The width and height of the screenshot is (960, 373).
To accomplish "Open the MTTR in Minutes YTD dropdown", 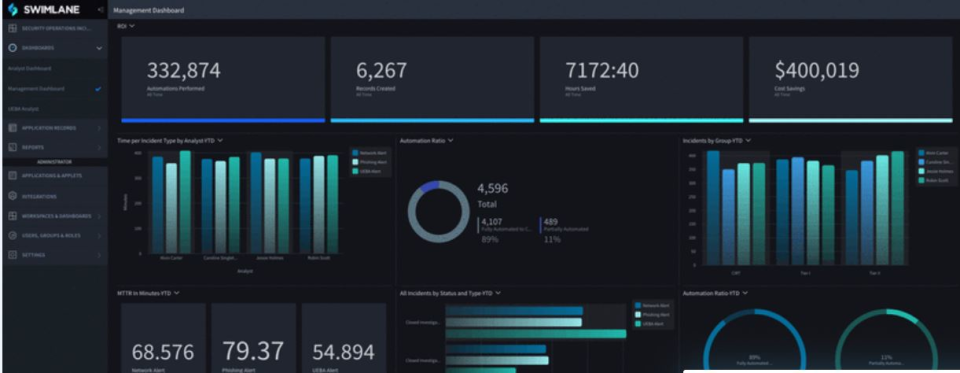I will [x=176, y=293].
